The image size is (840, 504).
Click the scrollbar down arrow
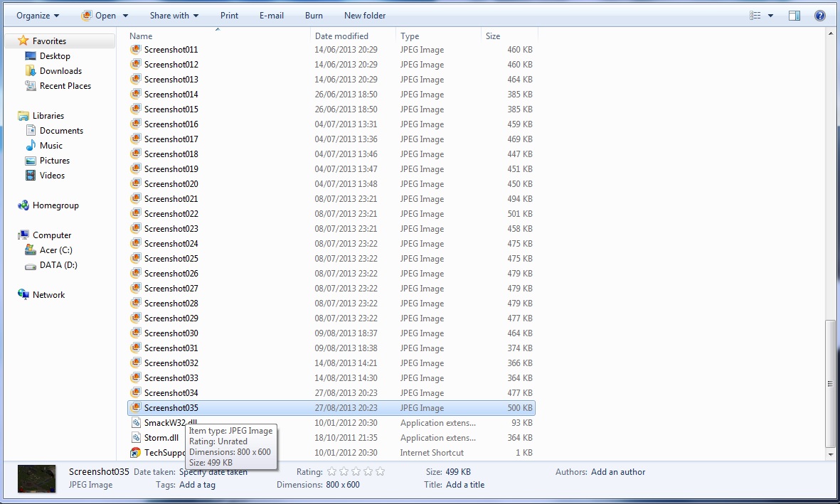[x=830, y=455]
